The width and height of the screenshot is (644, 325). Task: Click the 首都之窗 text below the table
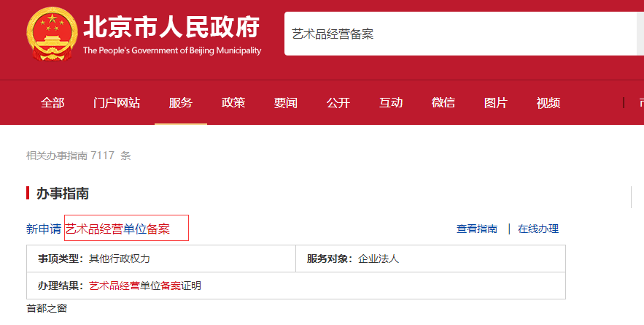[x=47, y=309]
